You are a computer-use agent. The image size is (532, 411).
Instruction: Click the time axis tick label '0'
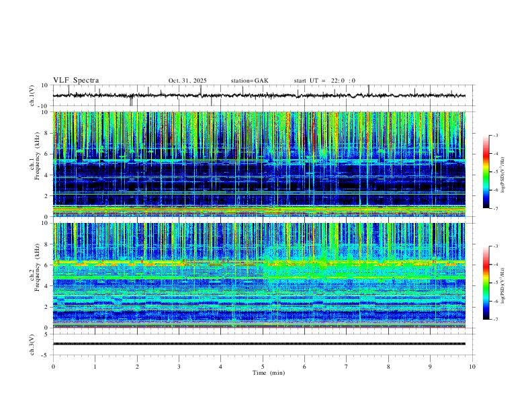[x=53, y=367]
